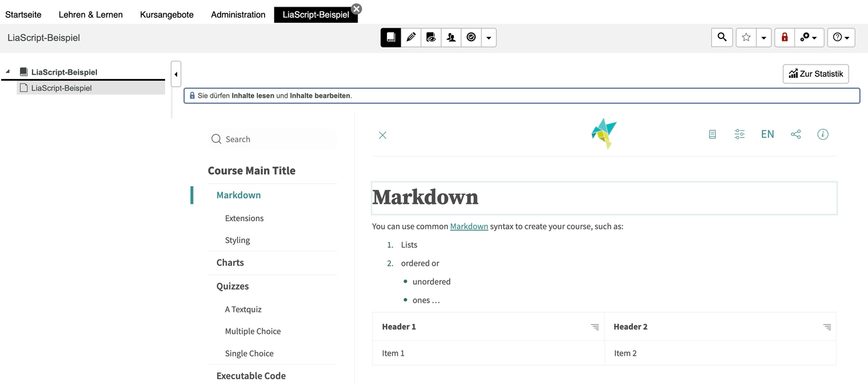The image size is (868, 384).
Task: Switch to the Administration tab
Action: [238, 14]
